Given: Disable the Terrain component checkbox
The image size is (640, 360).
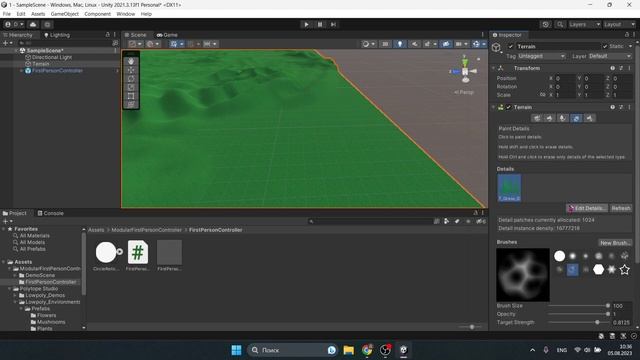Looking at the screenshot, I should 509,107.
